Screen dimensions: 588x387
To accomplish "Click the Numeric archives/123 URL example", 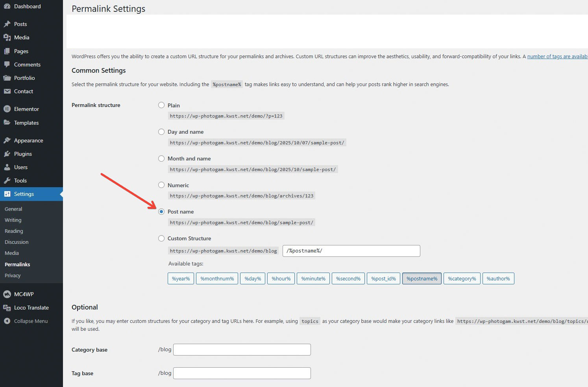I will click(242, 196).
